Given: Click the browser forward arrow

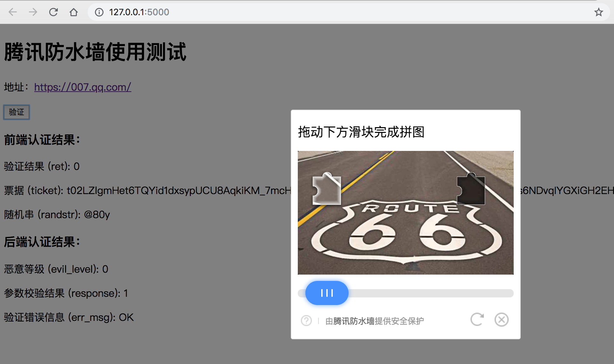Looking at the screenshot, I should pos(33,12).
